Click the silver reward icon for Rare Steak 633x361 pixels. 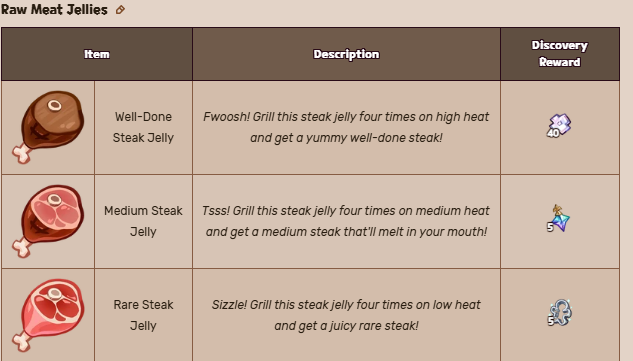tap(560, 313)
